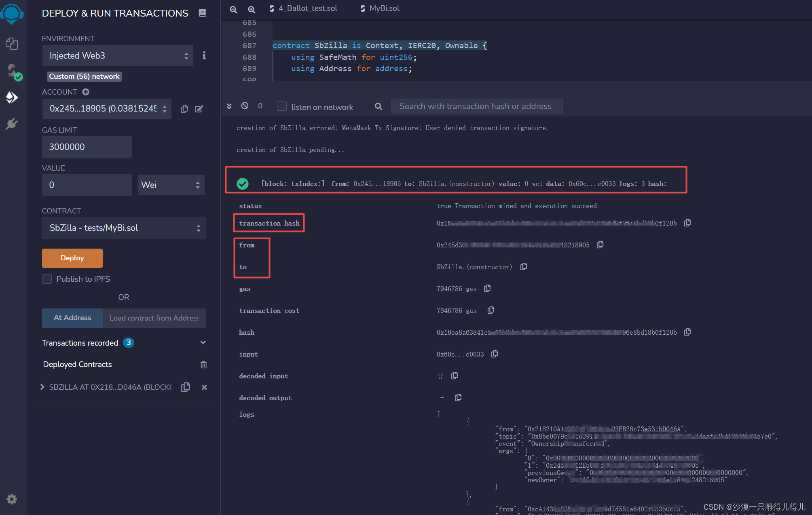Copy the decoded input value
Image resolution: width=812 pixels, height=515 pixels.
(x=455, y=376)
